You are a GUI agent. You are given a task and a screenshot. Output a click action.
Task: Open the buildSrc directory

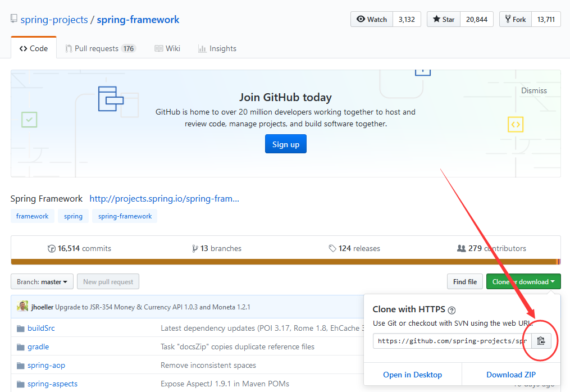41,329
